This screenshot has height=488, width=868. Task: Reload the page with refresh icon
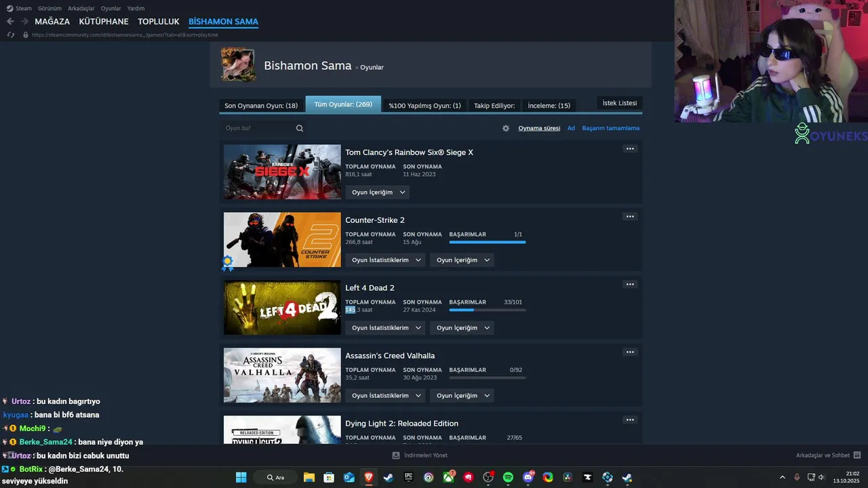(x=11, y=35)
